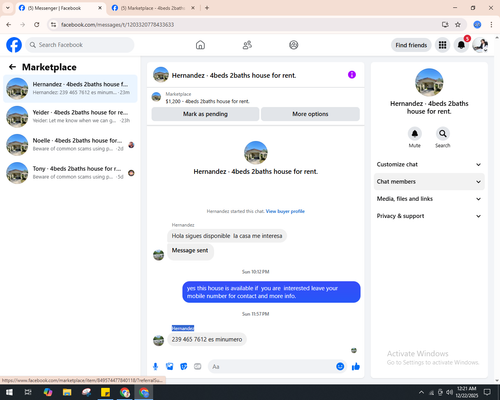Click Mark as pending button
Image resolution: width=500 pixels, height=400 pixels.
[x=205, y=114]
